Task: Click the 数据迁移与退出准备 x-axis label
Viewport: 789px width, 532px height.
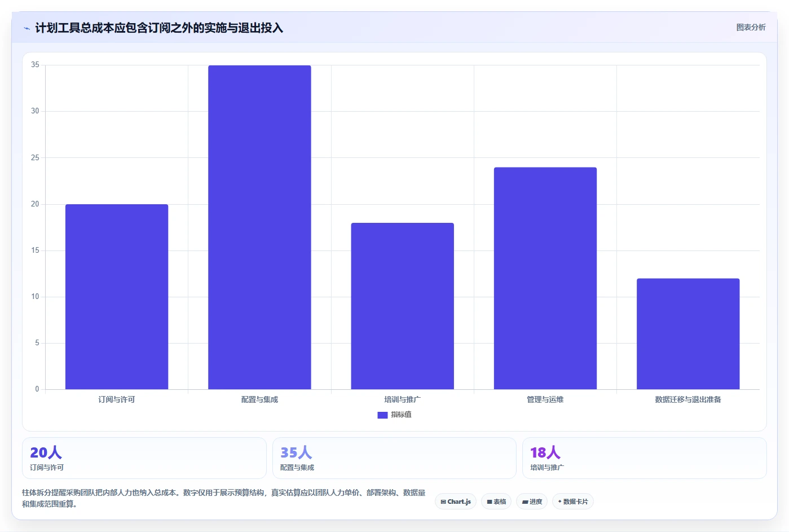Action: pos(688,399)
